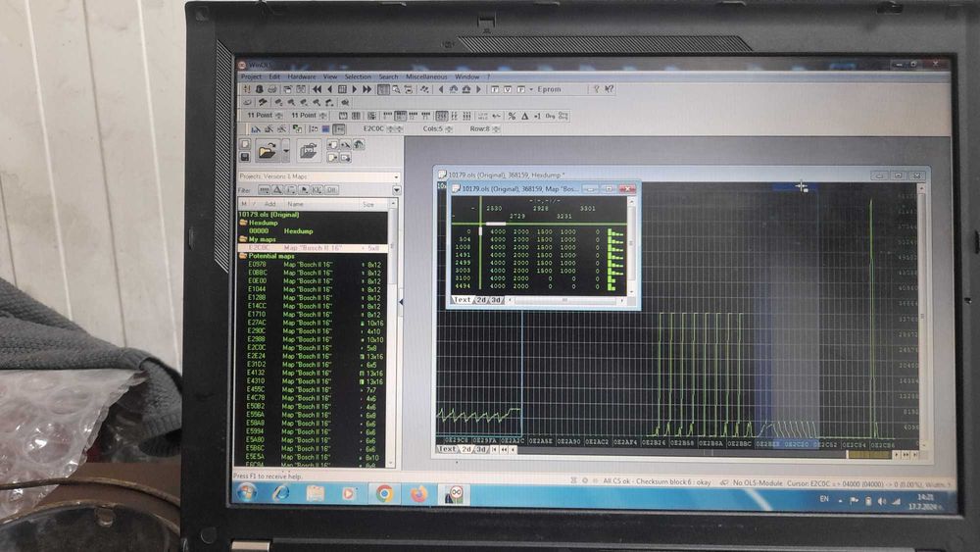Collapse the Hexdump folder in tree
This screenshot has height=552, width=980.
[x=243, y=223]
